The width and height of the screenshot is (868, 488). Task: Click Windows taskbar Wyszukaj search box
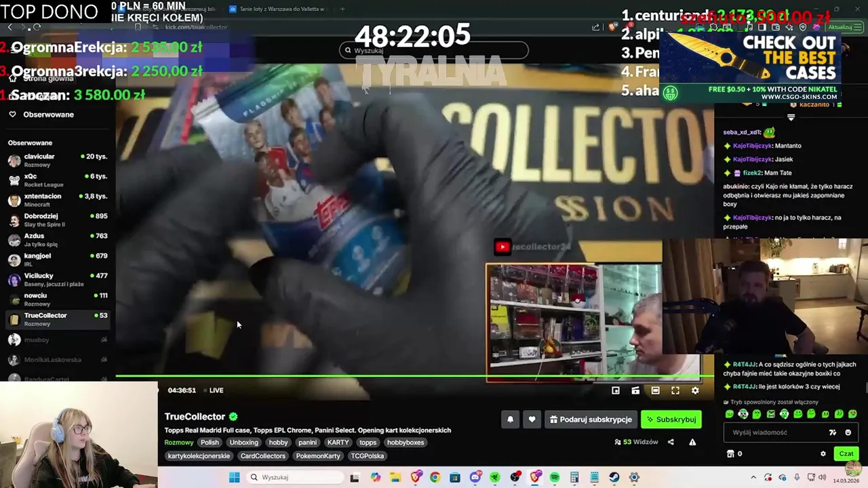(295, 477)
